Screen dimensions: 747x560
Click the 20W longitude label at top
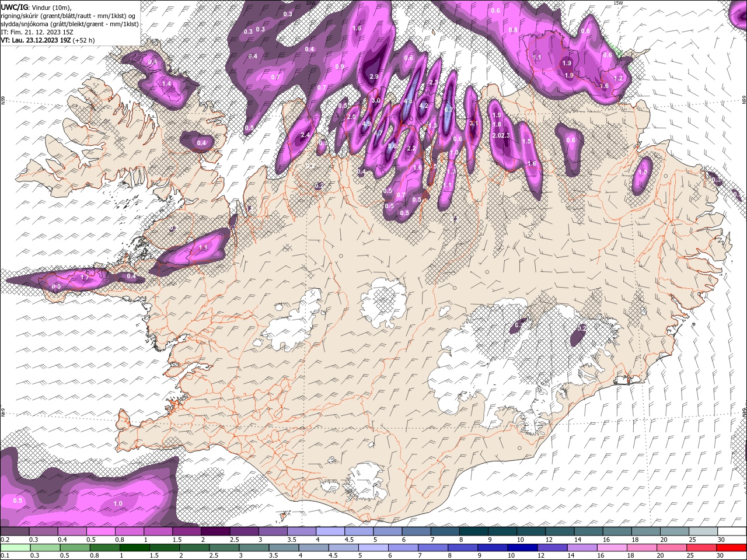[310, 3]
